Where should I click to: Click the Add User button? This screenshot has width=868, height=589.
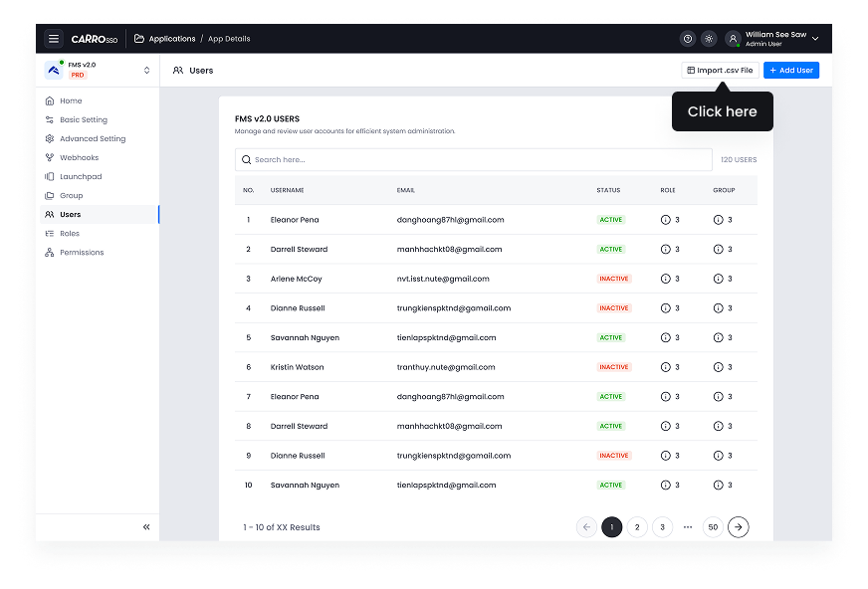coord(791,71)
